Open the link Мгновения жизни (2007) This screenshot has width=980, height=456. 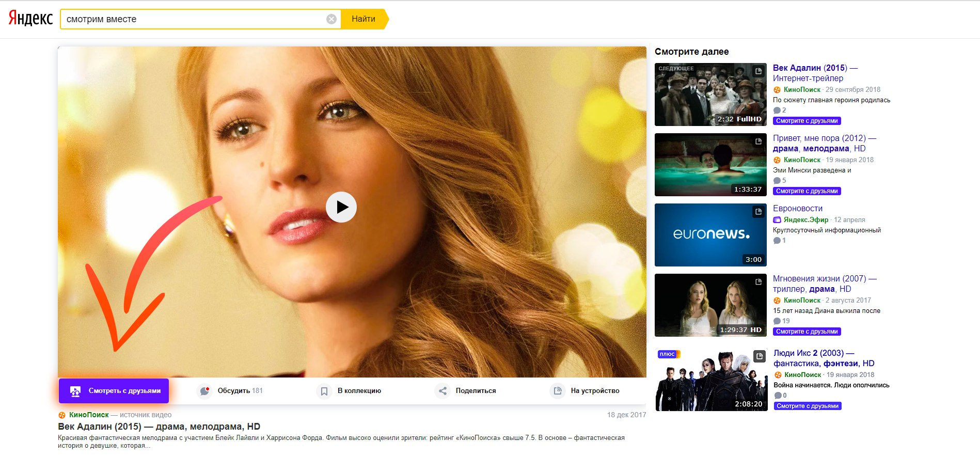[825, 284]
